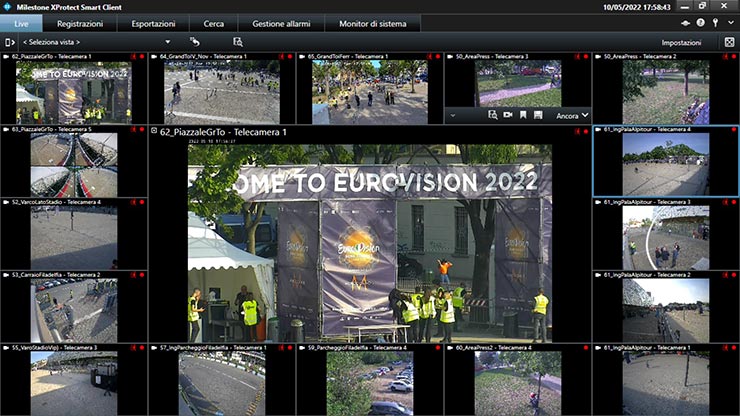
Task: Expand the Ancora menu in camera toolbar
Action: pyautogui.click(x=572, y=116)
